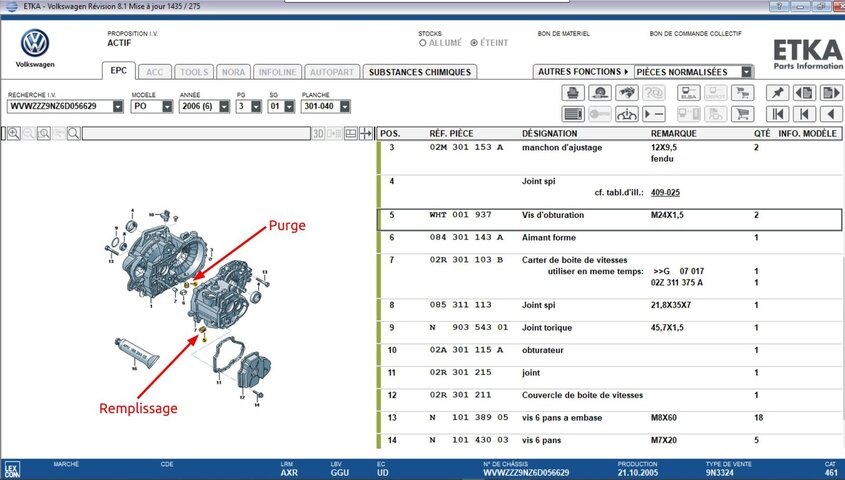Expand the Planche 301-040 dropdown
Image resolution: width=845 pixels, height=480 pixels.
(345, 107)
